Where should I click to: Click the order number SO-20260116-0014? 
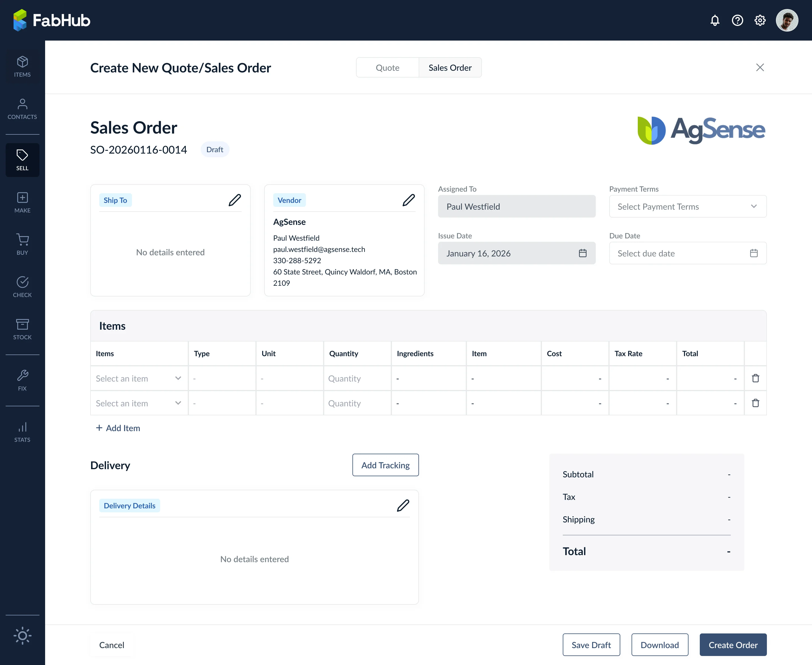[139, 149]
